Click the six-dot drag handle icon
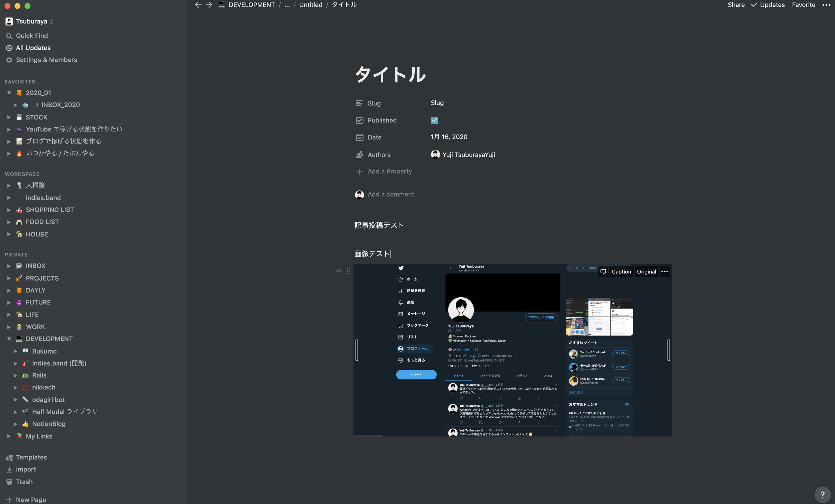The image size is (835, 504). (348, 271)
